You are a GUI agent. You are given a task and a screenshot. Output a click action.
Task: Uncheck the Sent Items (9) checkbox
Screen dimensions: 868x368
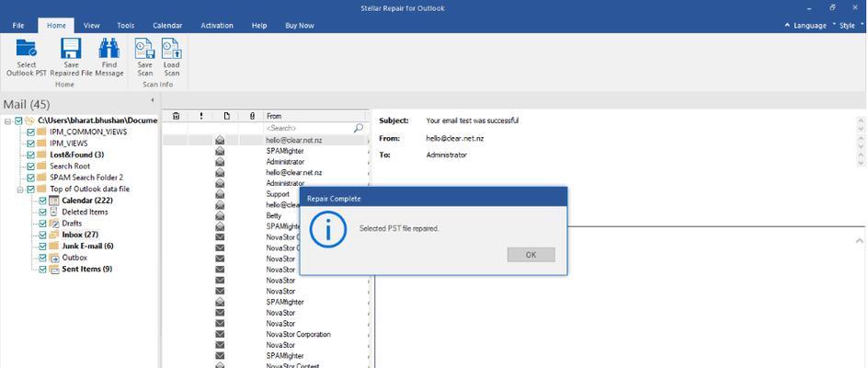42,269
